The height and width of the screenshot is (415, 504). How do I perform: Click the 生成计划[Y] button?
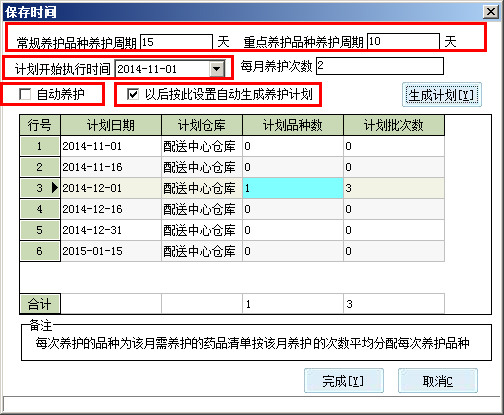(x=442, y=95)
